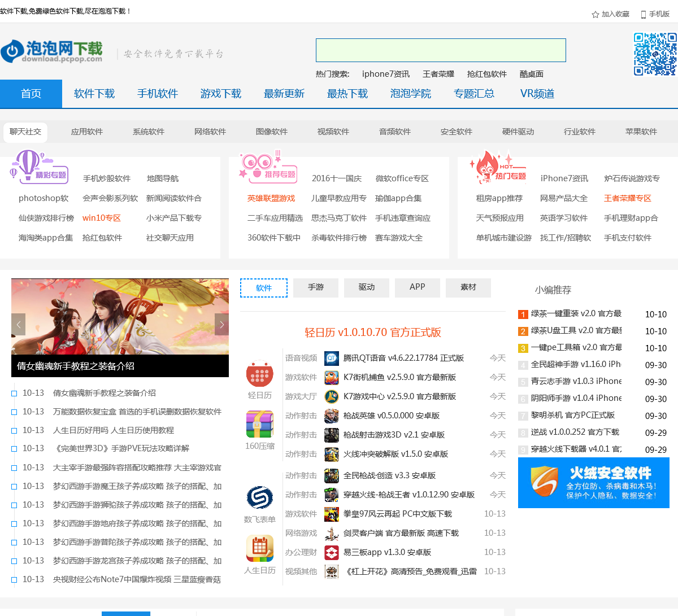Open the 游戏下载 nav item

pos(221,94)
